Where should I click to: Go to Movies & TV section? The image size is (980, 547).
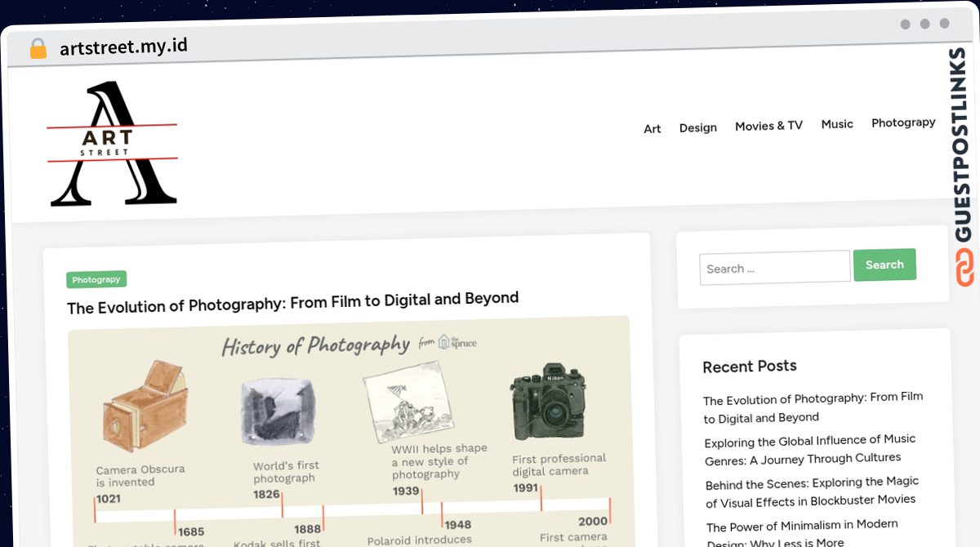click(768, 126)
